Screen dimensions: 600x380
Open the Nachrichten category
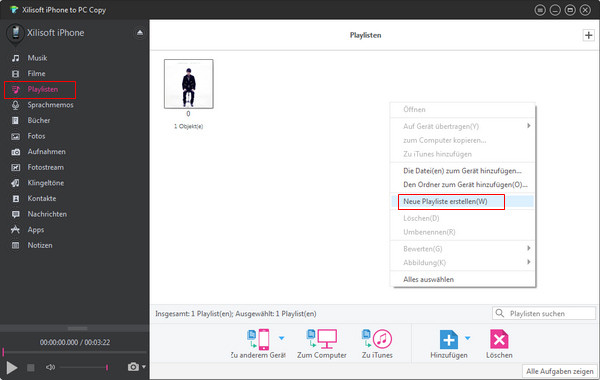[x=47, y=214]
